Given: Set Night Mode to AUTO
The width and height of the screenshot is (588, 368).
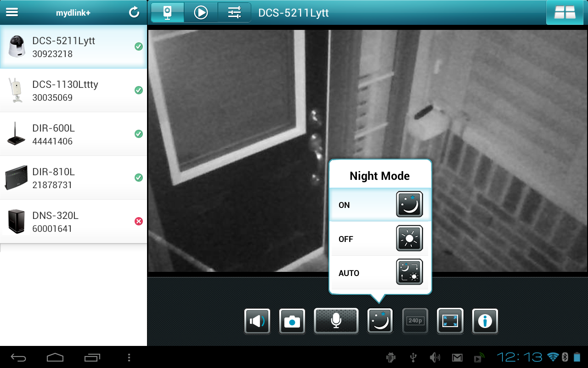Looking at the screenshot, I should coord(380,272).
